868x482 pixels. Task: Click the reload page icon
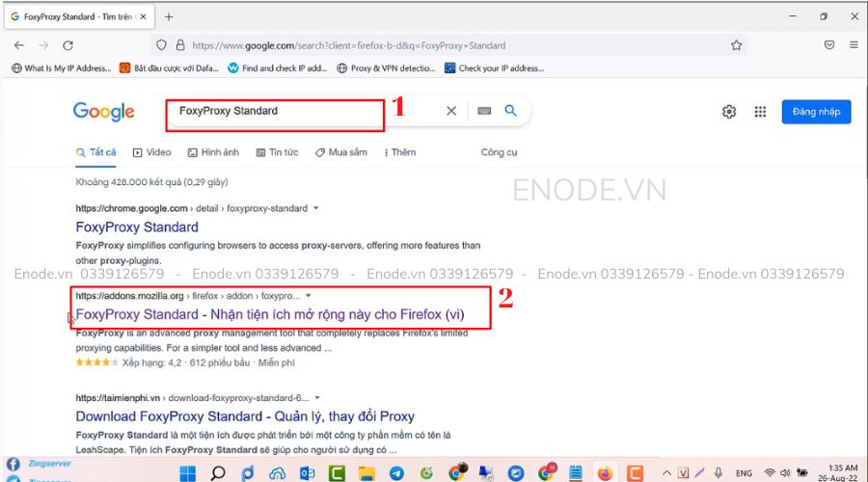68,45
